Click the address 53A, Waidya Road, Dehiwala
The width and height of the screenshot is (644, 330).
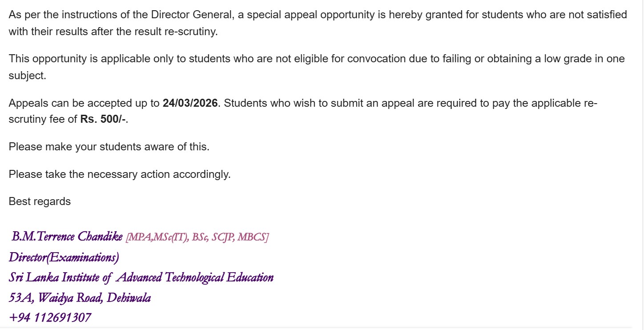click(80, 298)
